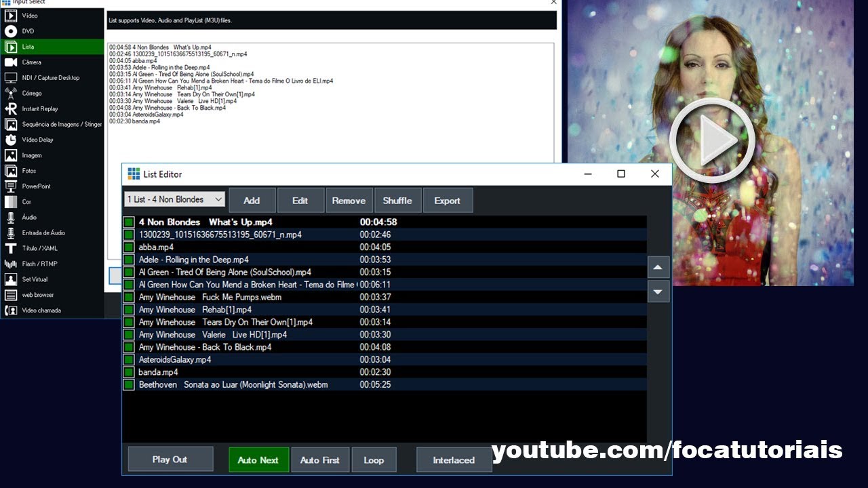868x488 pixels.
Task: Choose the DVD disc icon
Action: click(x=11, y=31)
